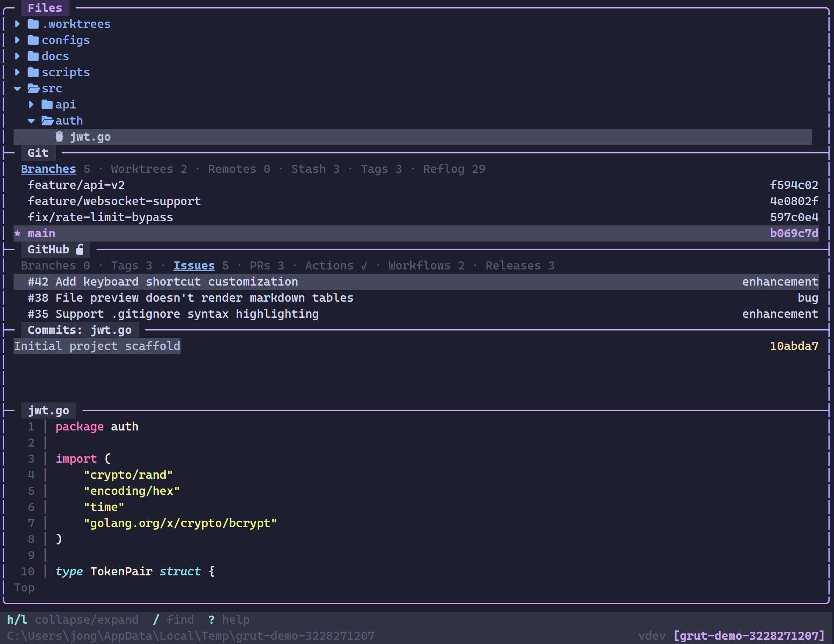Open the PRs tab

267,266
